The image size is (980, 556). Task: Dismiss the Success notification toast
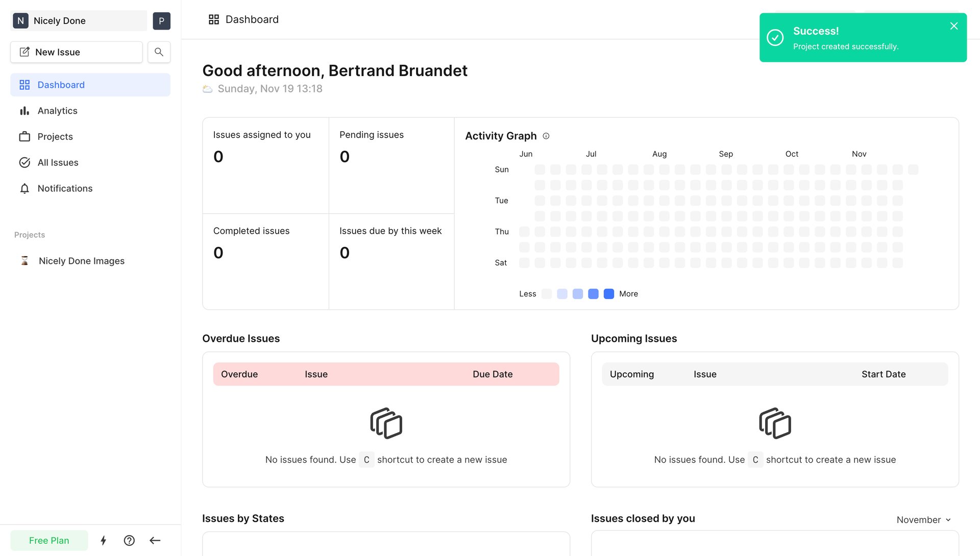coord(953,26)
